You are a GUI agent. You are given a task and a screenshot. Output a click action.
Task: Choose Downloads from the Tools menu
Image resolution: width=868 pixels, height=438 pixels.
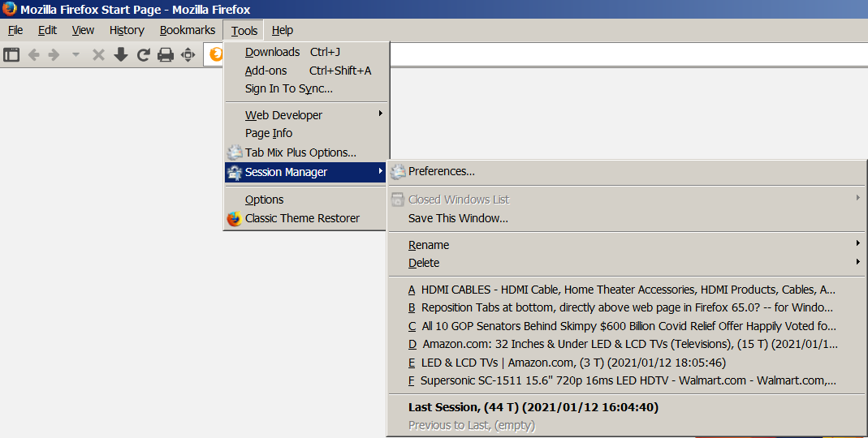point(306,52)
